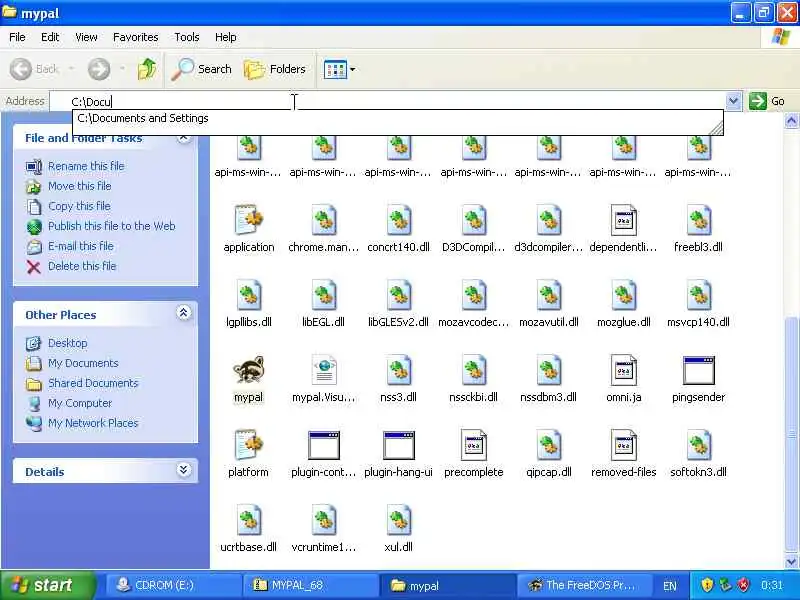Go to My Computer link
Image resolution: width=800 pixels, height=600 pixels.
pyautogui.click(x=80, y=403)
